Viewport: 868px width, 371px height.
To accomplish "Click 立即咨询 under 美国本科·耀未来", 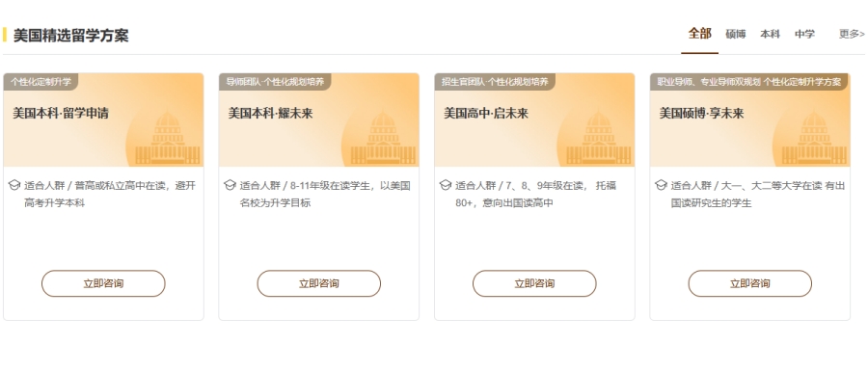I will (319, 283).
